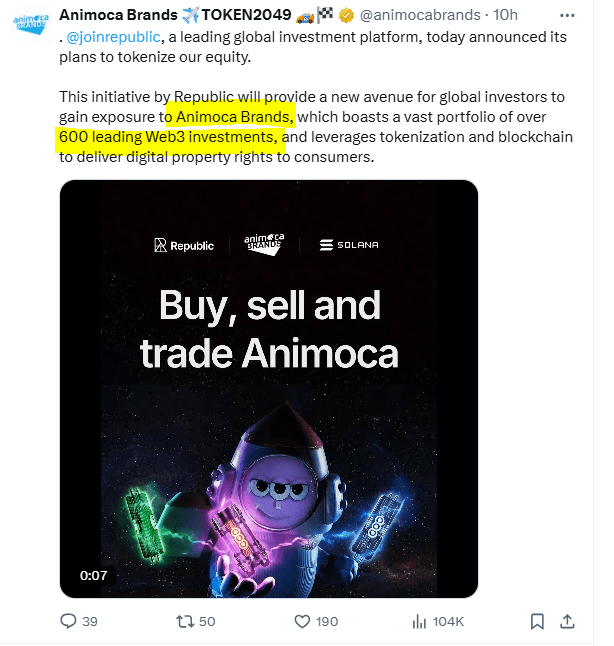The width and height of the screenshot is (614, 646).
Task: Click the 0:07 video duration badge
Action: point(94,575)
